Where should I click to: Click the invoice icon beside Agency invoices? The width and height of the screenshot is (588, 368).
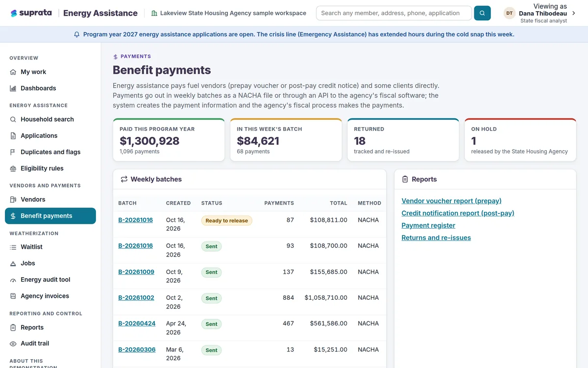[x=13, y=296]
